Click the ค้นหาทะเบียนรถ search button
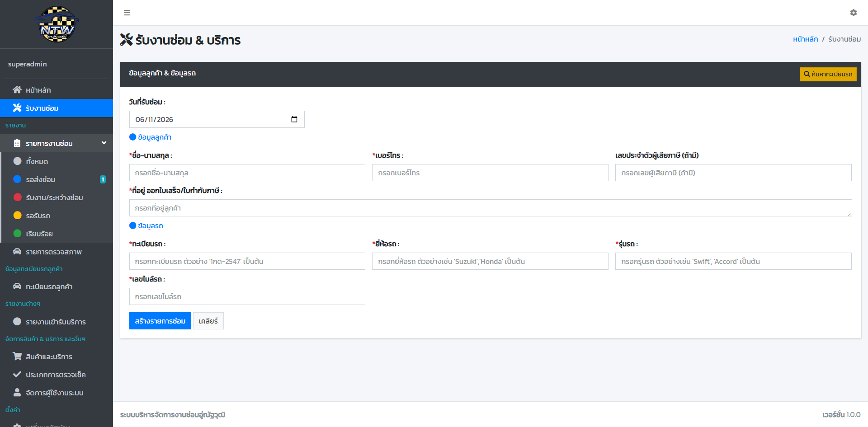 (x=828, y=74)
